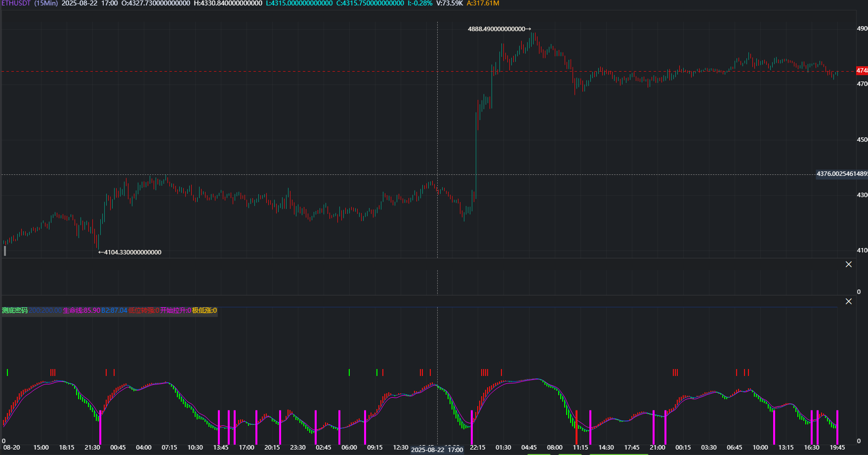Click the 生命线:85.90 indicator value
The width and height of the screenshot is (868, 455).
click(x=82, y=311)
